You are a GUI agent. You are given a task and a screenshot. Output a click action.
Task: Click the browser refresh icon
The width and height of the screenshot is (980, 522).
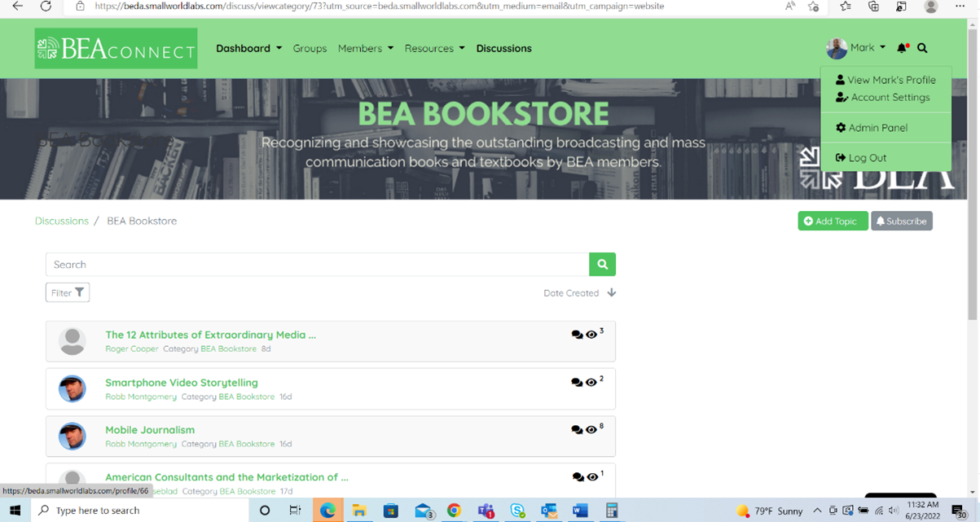46,7
